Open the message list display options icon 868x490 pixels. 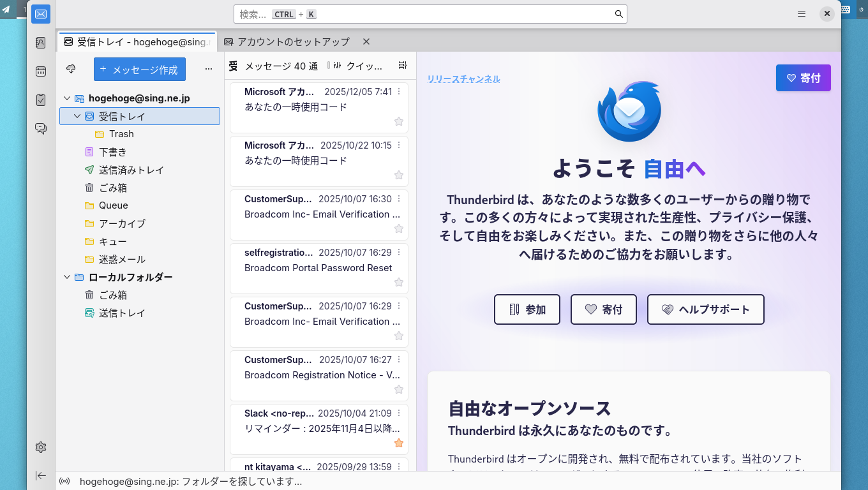click(402, 65)
